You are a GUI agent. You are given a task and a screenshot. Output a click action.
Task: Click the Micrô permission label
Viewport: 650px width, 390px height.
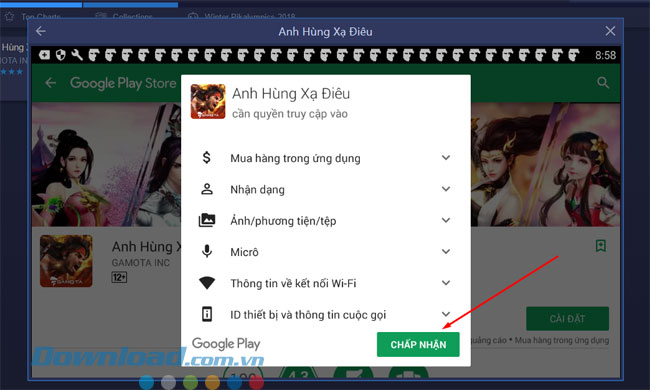[244, 252]
